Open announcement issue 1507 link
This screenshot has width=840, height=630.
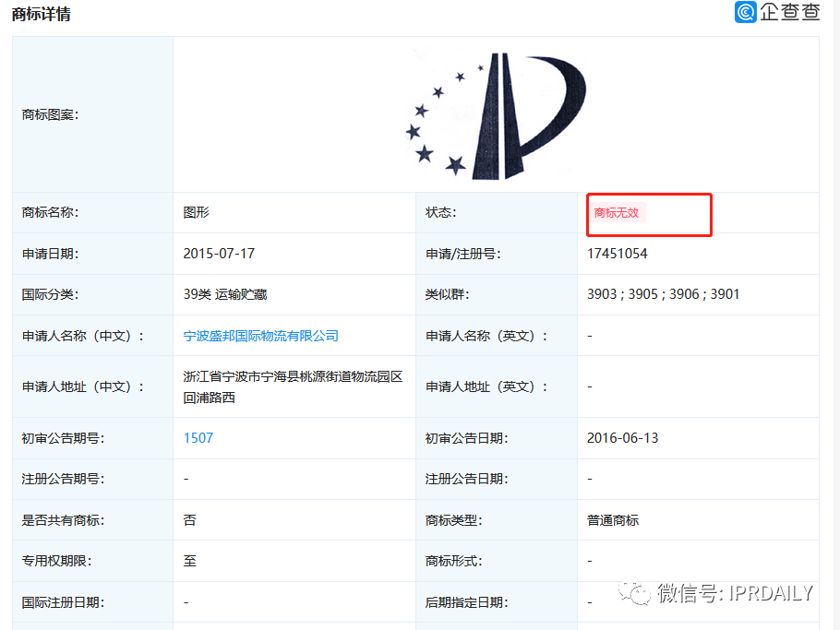198,437
